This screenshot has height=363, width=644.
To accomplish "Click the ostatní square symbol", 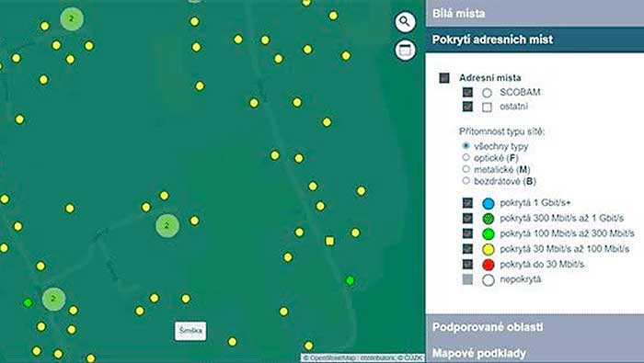I will tap(487, 108).
